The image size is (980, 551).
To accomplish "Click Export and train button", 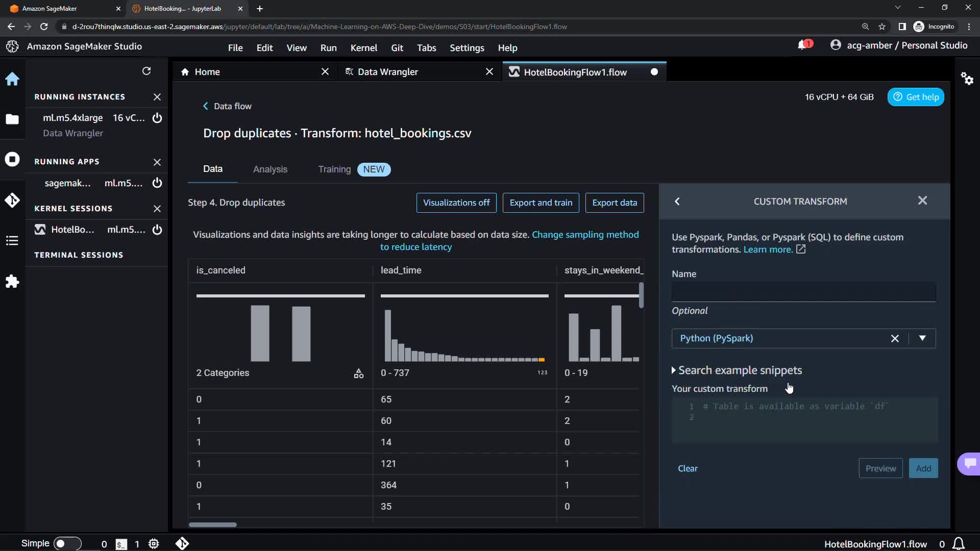I will 541,203.
